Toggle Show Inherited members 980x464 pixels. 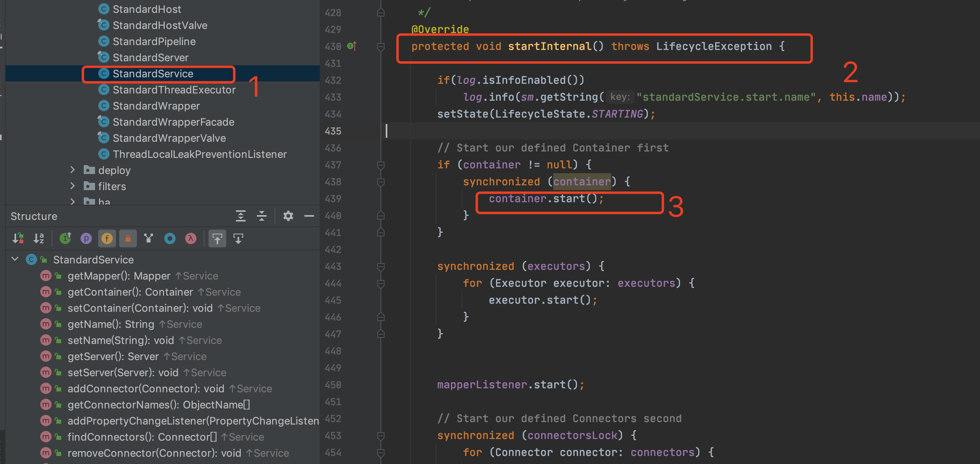65,238
